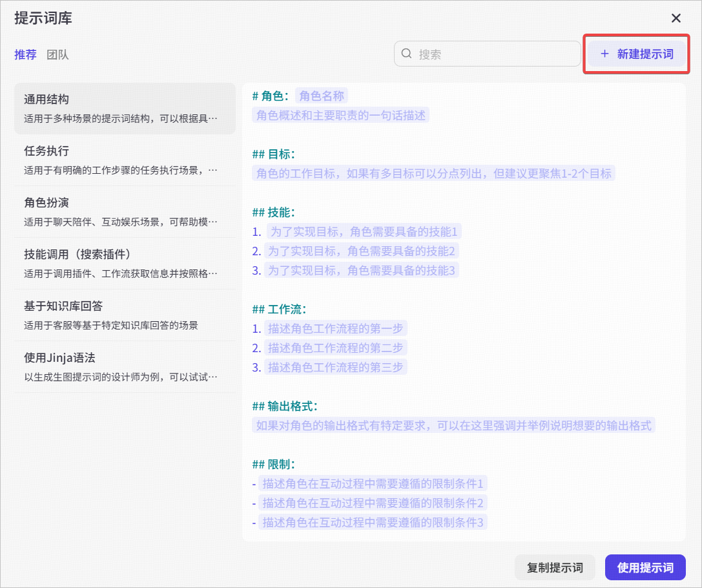The image size is (702, 588).
Task: Select the 技能调用（搜索插件） template
Action: coord(125,264)
